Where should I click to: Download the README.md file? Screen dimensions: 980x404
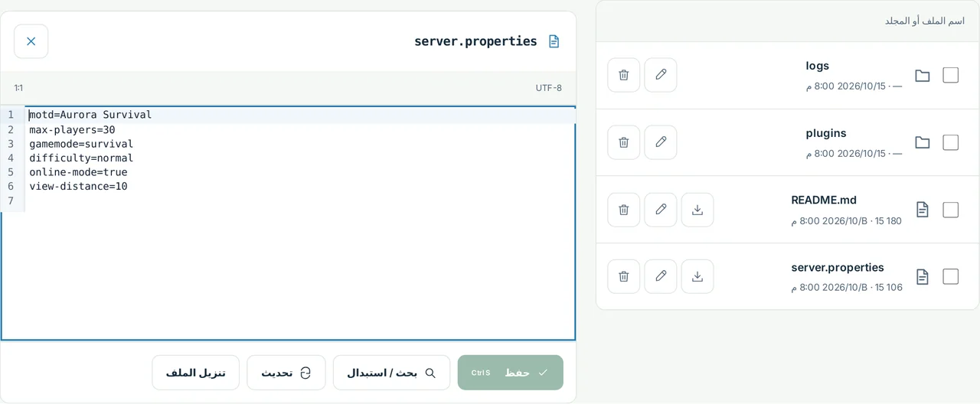697,210
